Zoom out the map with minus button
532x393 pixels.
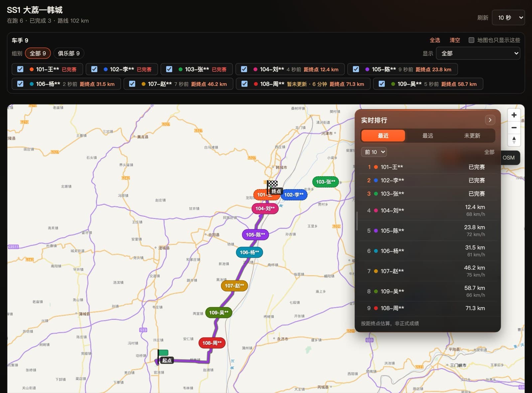(514, 128)
